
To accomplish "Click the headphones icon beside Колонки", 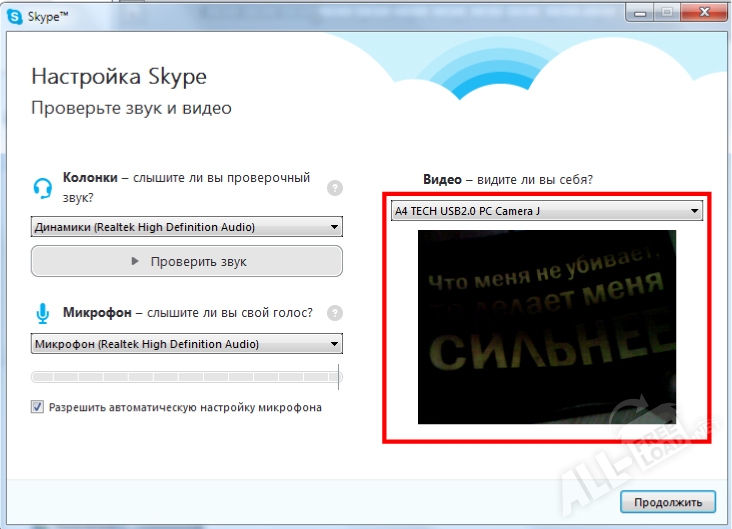I will pos(42,187).
